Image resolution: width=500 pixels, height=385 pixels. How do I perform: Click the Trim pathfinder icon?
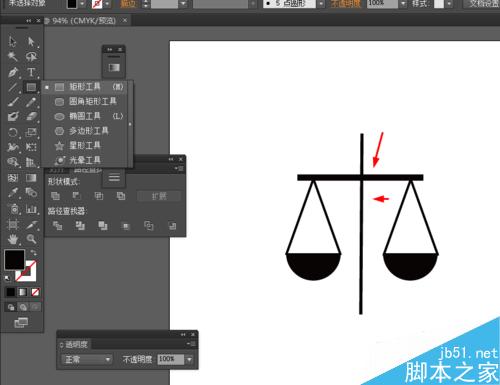[x=80, y=226]
